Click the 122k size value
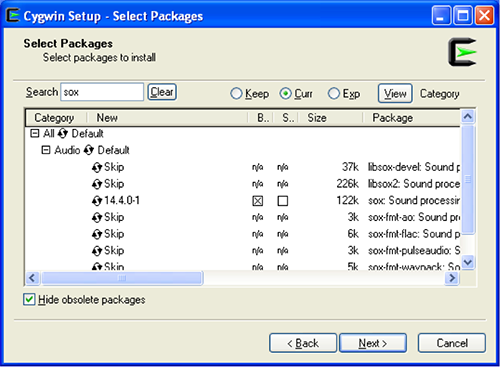 coord(348,200)
